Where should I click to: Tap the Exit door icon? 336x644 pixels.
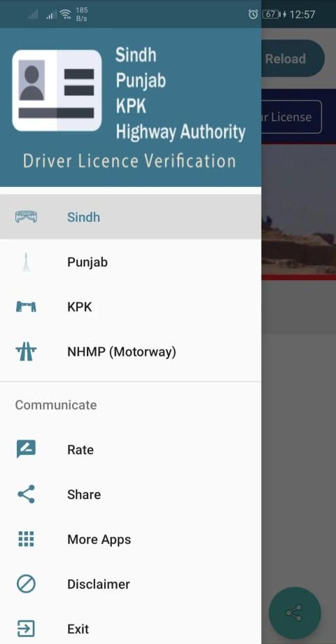click(26, 629)
